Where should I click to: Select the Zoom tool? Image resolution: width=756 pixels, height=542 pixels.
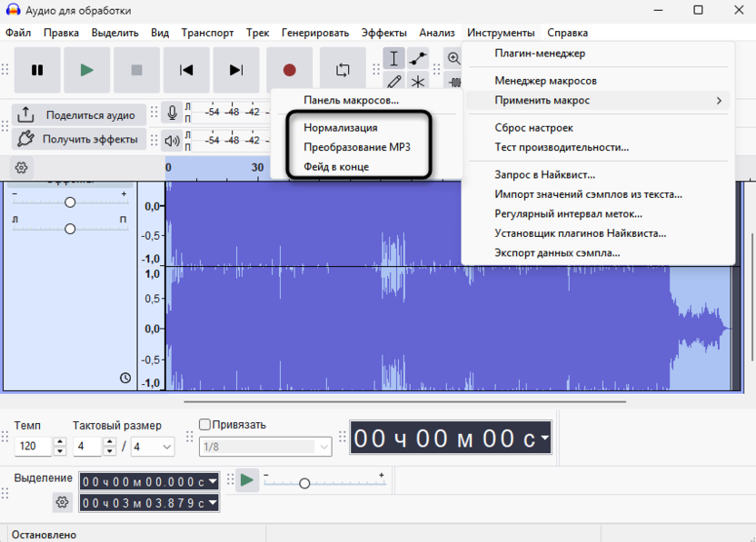click(452, 58)
